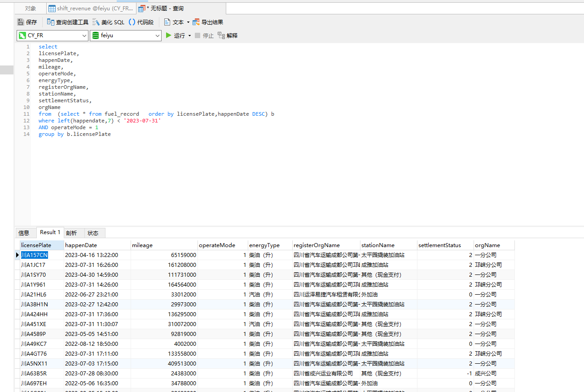Expand the 文本 dropdown arrow
Screen dimensions: 584x392
pyautogui.click(x=188, y=22)
